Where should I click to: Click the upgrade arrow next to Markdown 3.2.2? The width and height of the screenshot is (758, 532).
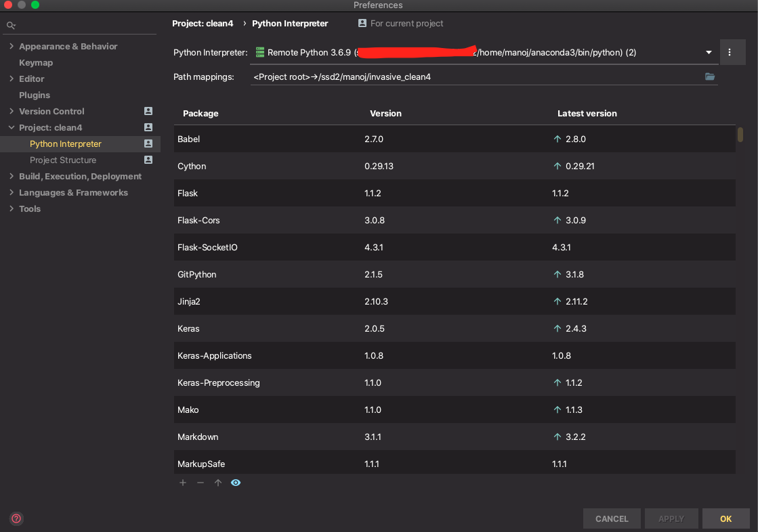(557, 437)
